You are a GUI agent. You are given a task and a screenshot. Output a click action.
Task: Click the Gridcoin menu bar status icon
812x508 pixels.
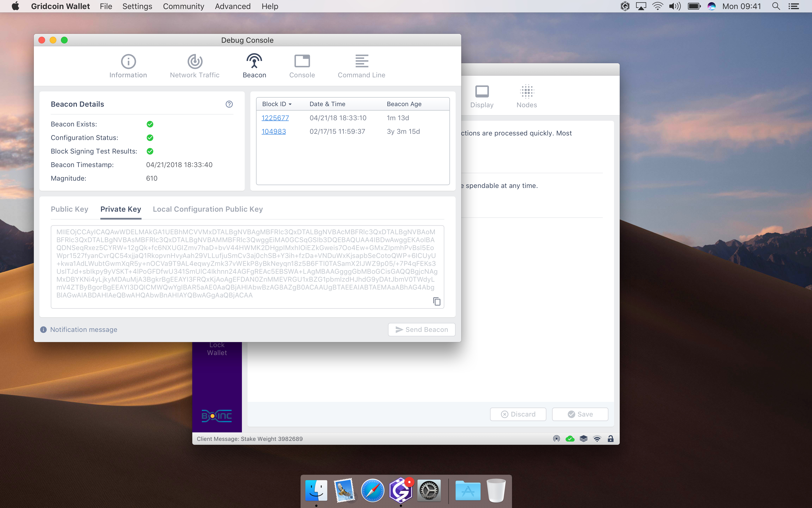(625, 6)
